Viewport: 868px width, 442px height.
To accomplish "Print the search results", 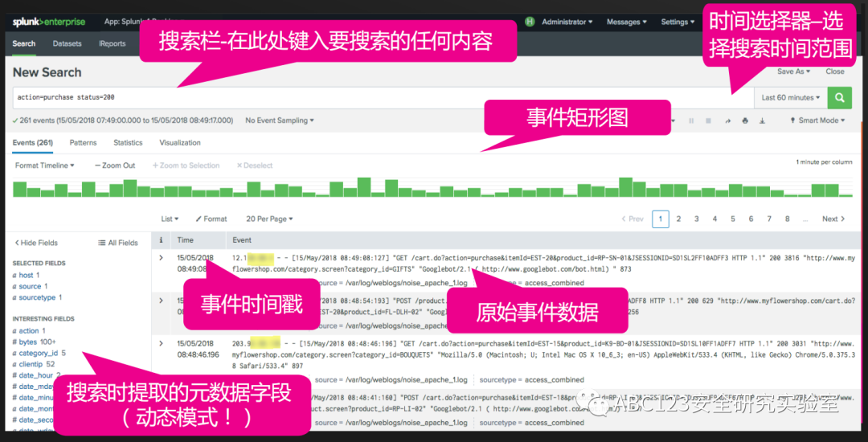I will tap(745, 121).
